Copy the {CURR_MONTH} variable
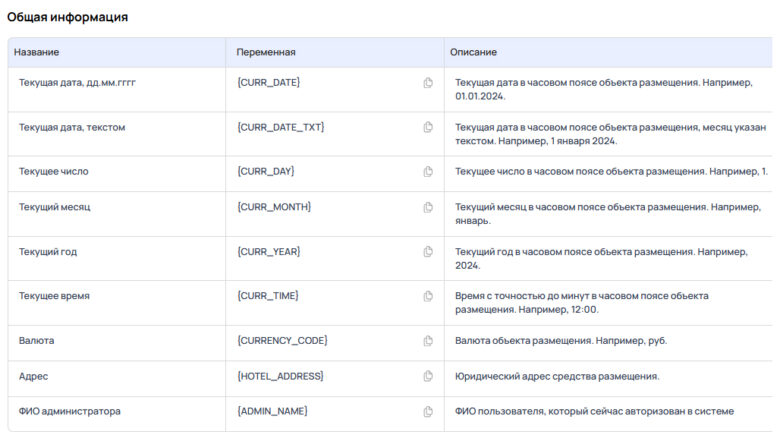The image size is (780, 438). [x=428, y=207]
